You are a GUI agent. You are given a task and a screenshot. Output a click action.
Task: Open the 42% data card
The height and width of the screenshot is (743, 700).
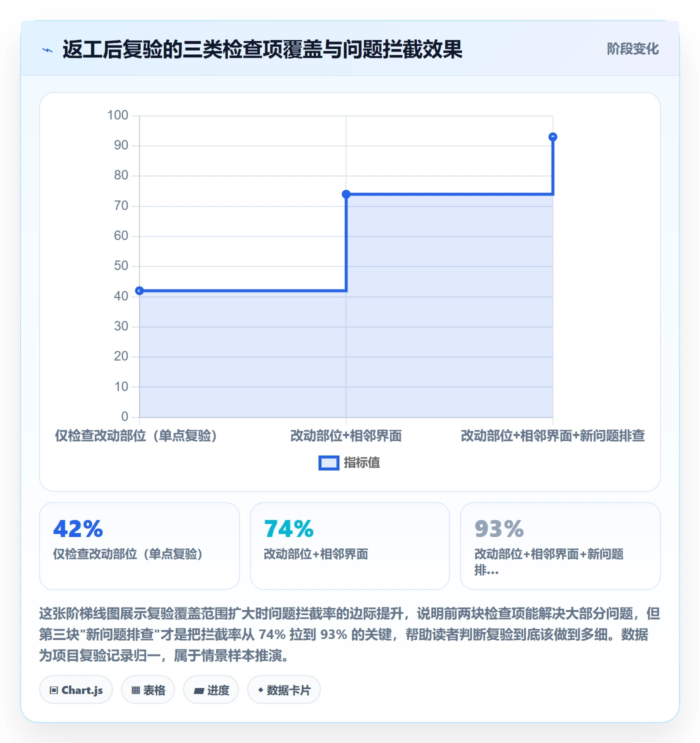tap(139, 546)
